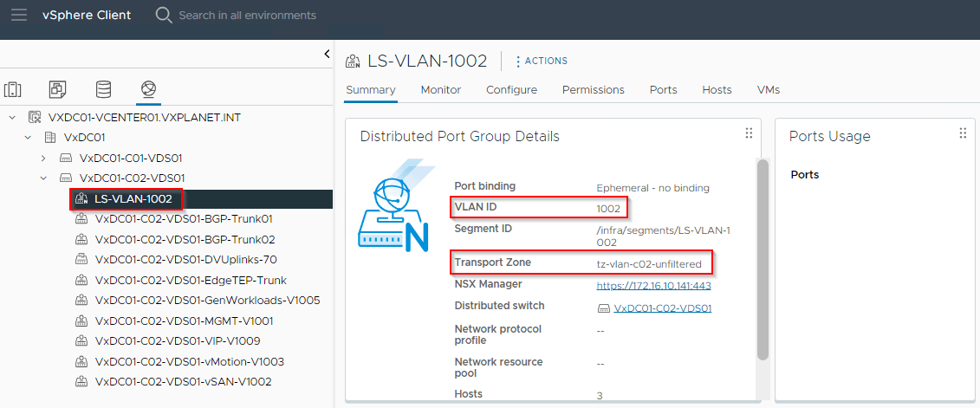Select VXDC01-VCENTER01.VXPLANET.INT in the tree
The height and width of the screenshot is (408, 980).
pos(145,118)
